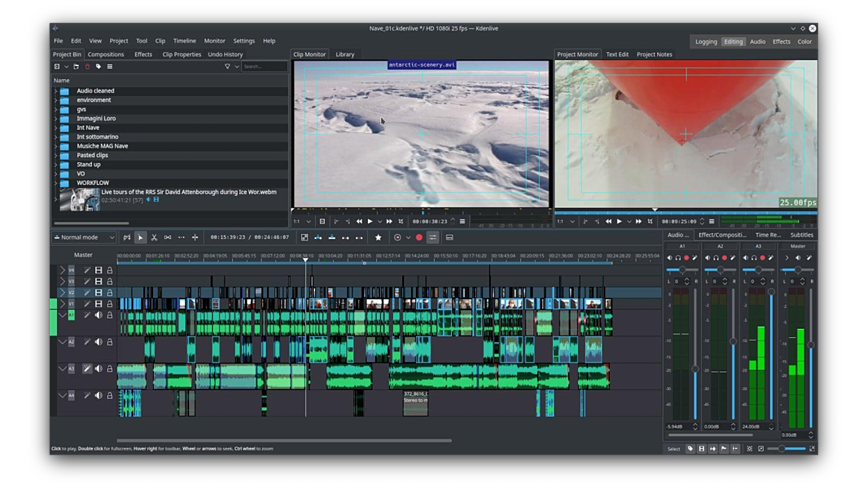Switch to the Effects tab
The height and width of the screenshot is (488, 868).
click(x=143, y=54)
